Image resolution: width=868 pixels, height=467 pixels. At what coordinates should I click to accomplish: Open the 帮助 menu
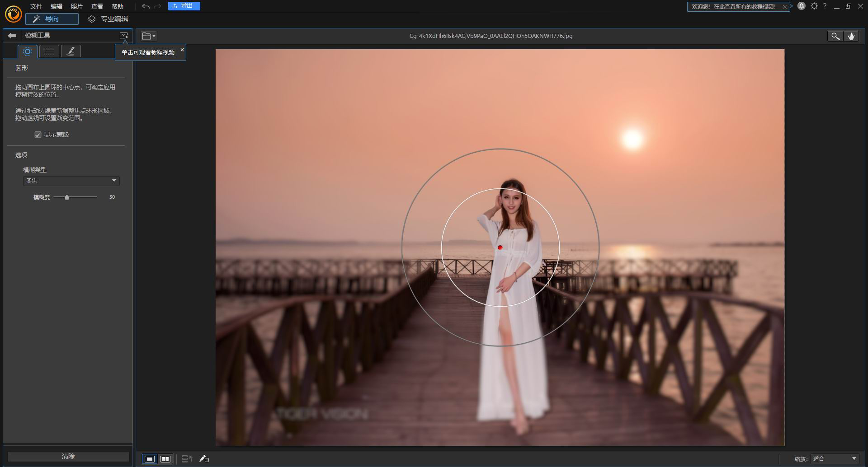[118, 6]
